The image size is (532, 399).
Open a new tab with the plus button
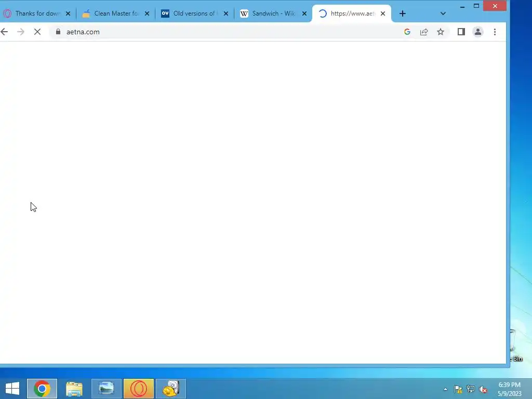403,14
